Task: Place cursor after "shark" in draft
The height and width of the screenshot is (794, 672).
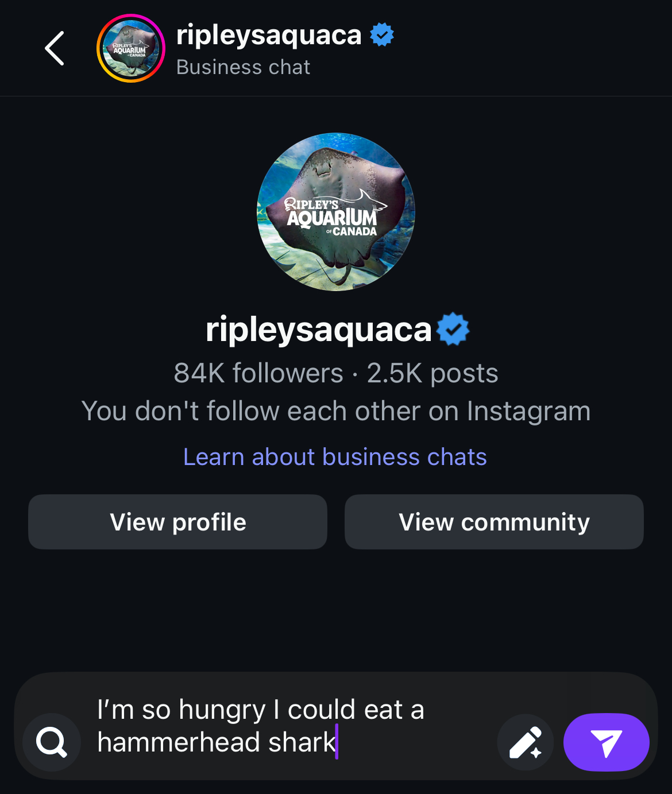Action: [x=337, y=742]
